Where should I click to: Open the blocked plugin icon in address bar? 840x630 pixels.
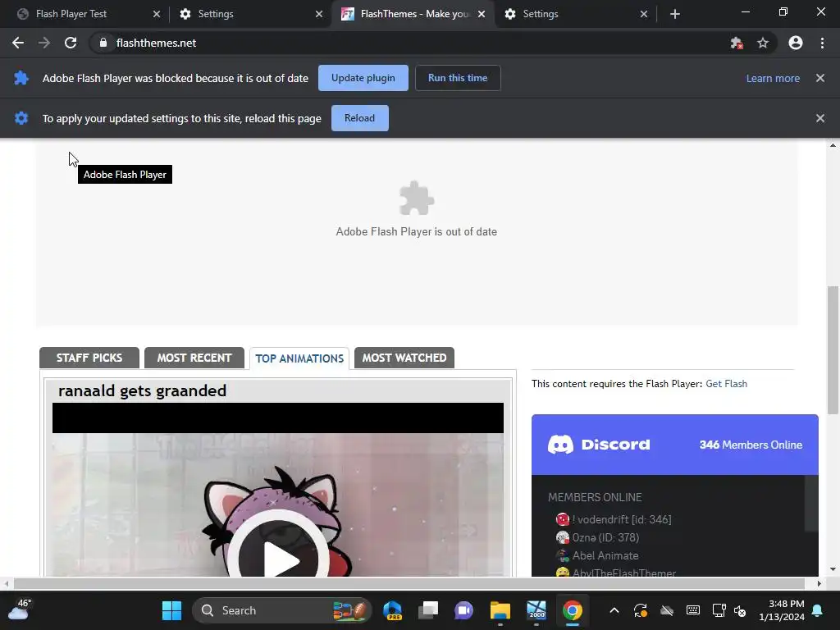click(737, 43)
